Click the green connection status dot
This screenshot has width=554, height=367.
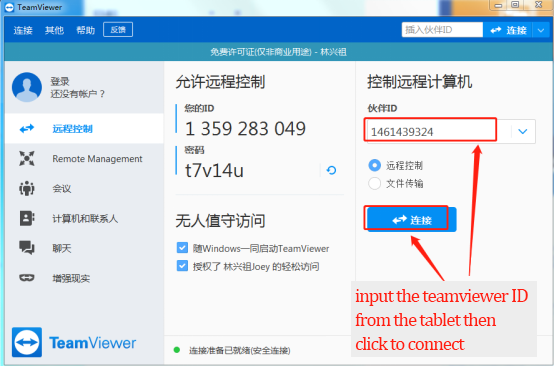coord(177,350)
